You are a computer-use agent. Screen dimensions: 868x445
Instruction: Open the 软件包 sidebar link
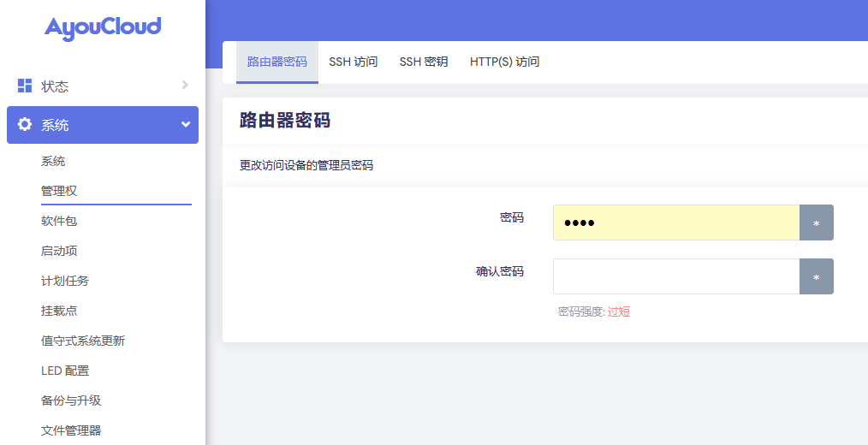[x=59, y=221]
